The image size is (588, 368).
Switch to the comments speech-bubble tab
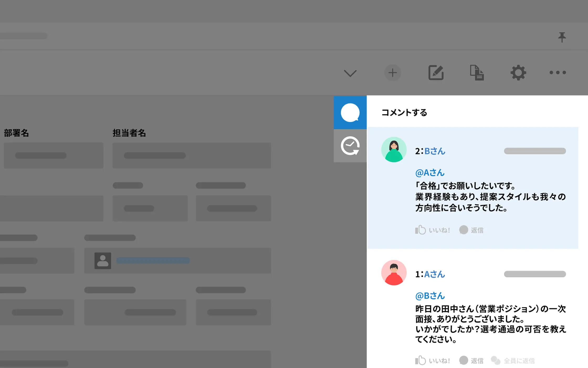pyautogui.click(x=350, y=113)
